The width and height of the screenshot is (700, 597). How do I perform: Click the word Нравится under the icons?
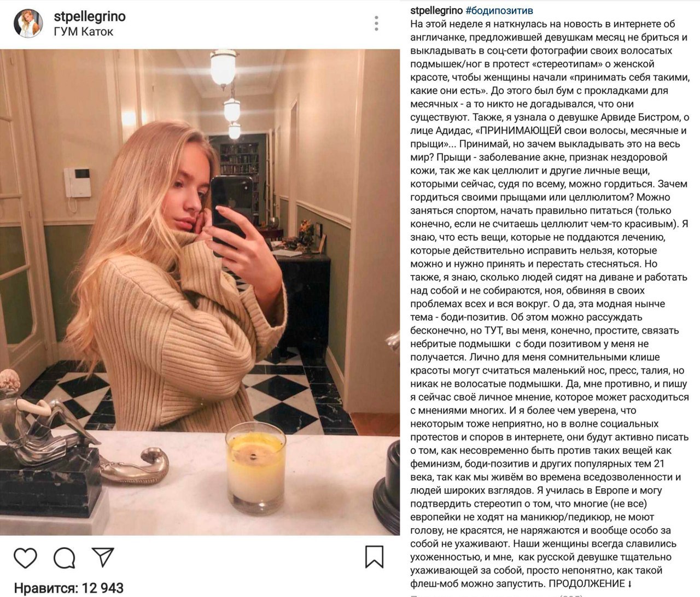pyautogui.click(x=45, y=588)
